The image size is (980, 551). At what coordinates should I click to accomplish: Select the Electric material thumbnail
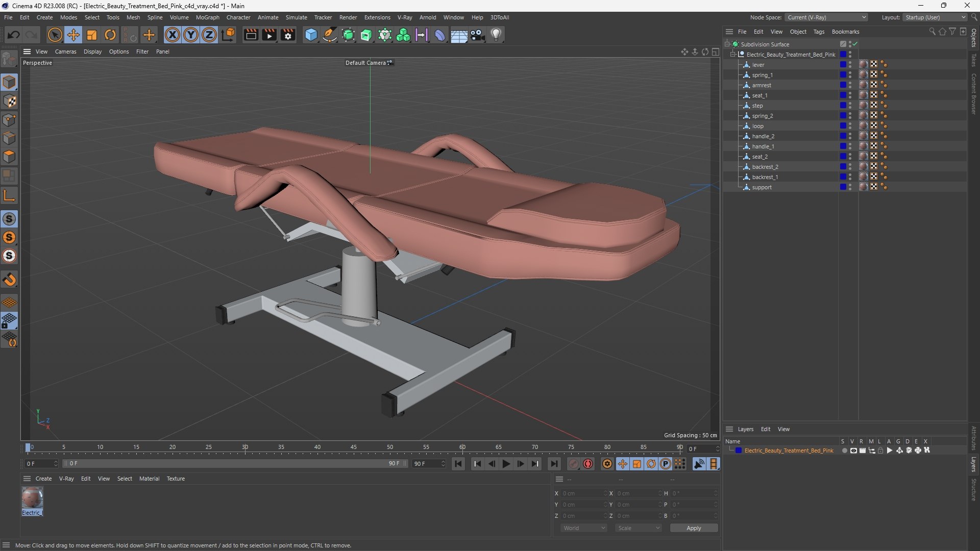(32, 497)
